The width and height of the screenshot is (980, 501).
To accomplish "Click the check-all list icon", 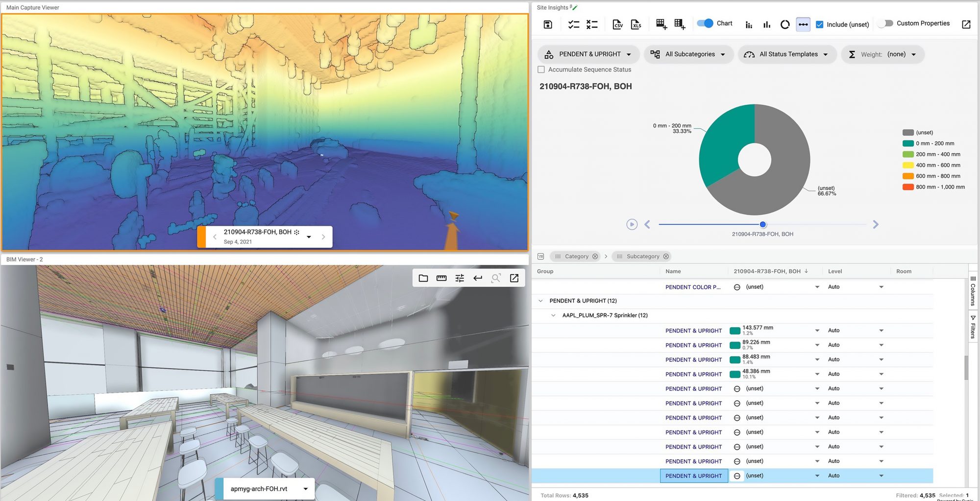I will [573, 24].
